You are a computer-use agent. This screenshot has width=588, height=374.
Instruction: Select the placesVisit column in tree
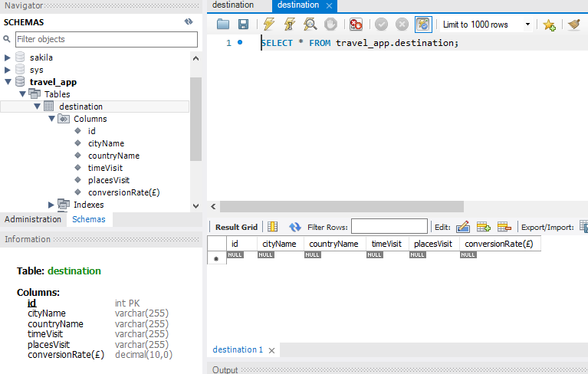(x=109, y=180)
